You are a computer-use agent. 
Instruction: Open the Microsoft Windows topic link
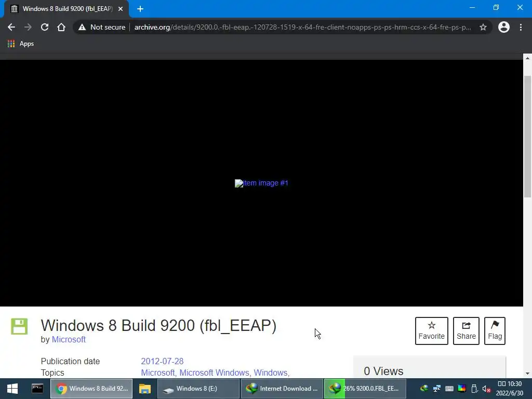coord(214,373)
